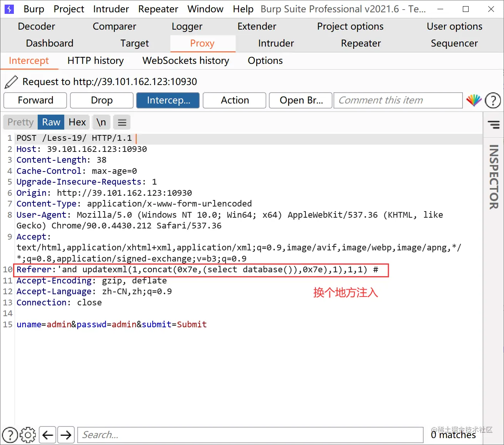504x445 pixels.
Task: Open help via the question icon near the comment field
Action: pos(493,101)
